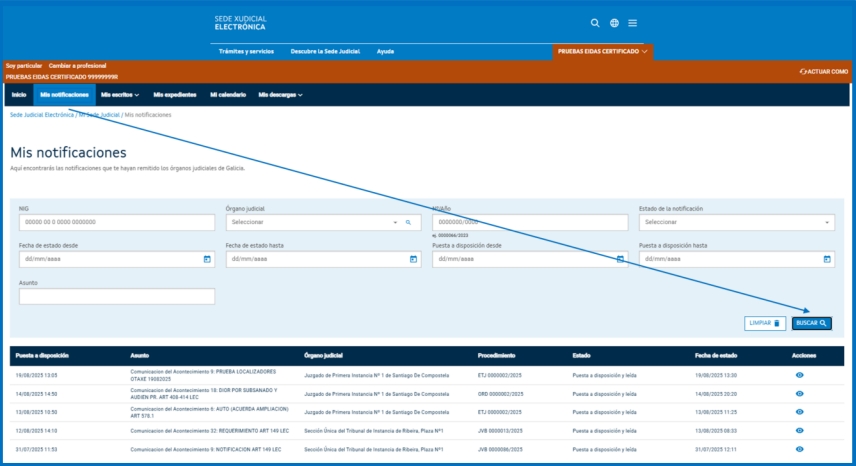This screenshot has height=466, width=856.
Task: Click the Sede Judicial Electrónica breadcrumb link
Action: [42, 115]
